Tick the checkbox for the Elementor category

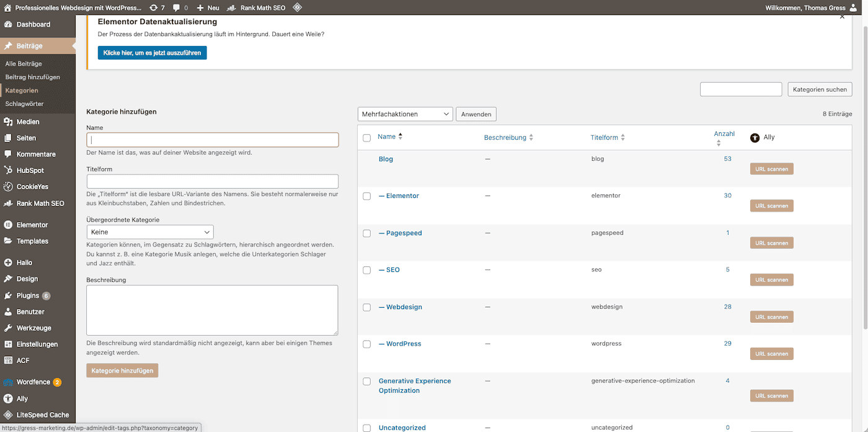coord(366,196)
